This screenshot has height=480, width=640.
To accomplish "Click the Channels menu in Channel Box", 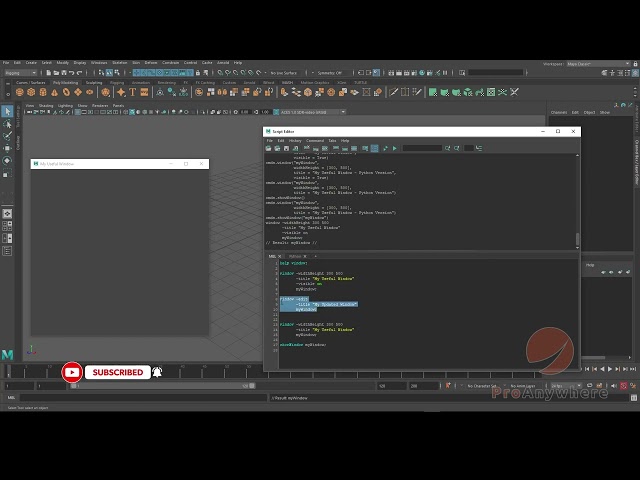I will pyautogui.click(x=558, y=112).
